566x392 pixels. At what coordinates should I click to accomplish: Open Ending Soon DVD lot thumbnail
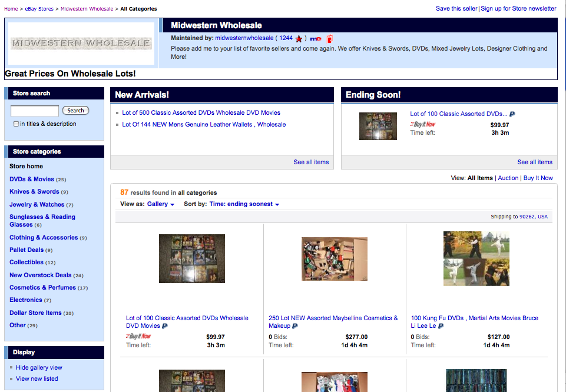coord(378,126)
